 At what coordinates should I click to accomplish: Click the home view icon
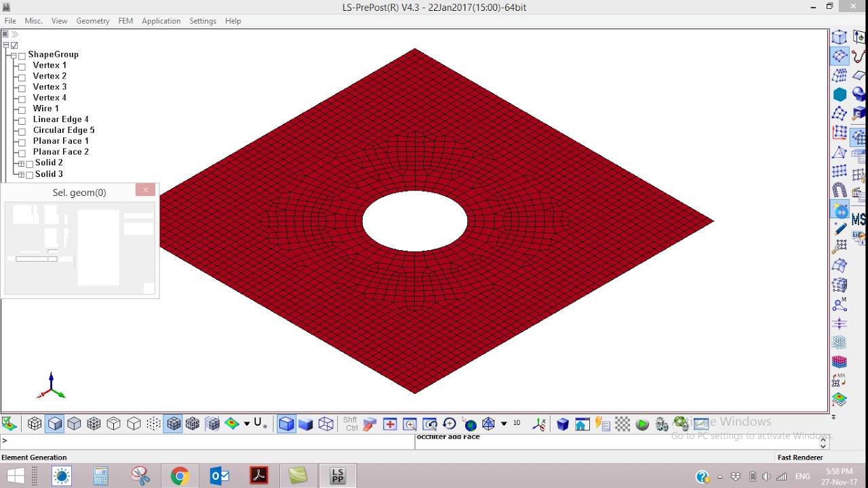pos(583,424)
